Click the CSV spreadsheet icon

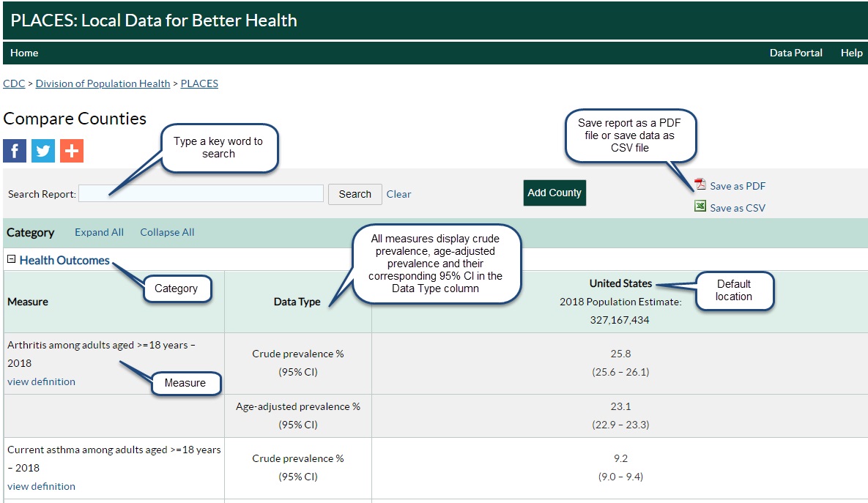click(x=700, y=206)
